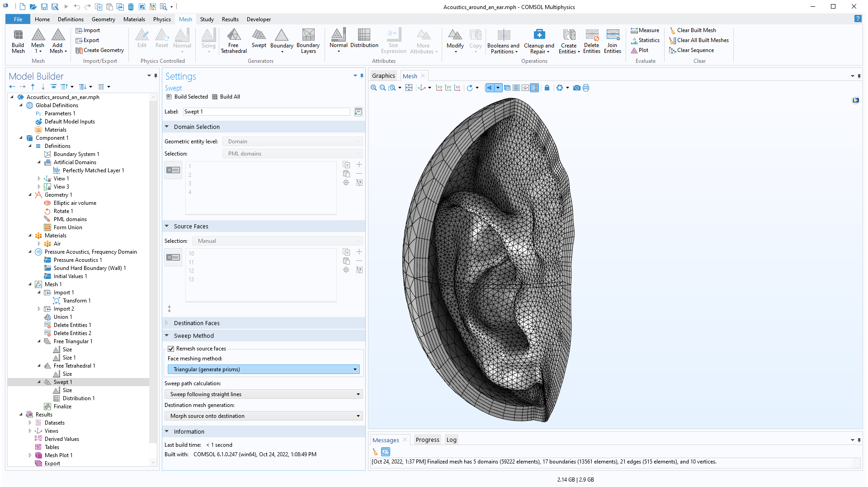Save the model with floppy icon
868x487 pixels.
(44, 7)
